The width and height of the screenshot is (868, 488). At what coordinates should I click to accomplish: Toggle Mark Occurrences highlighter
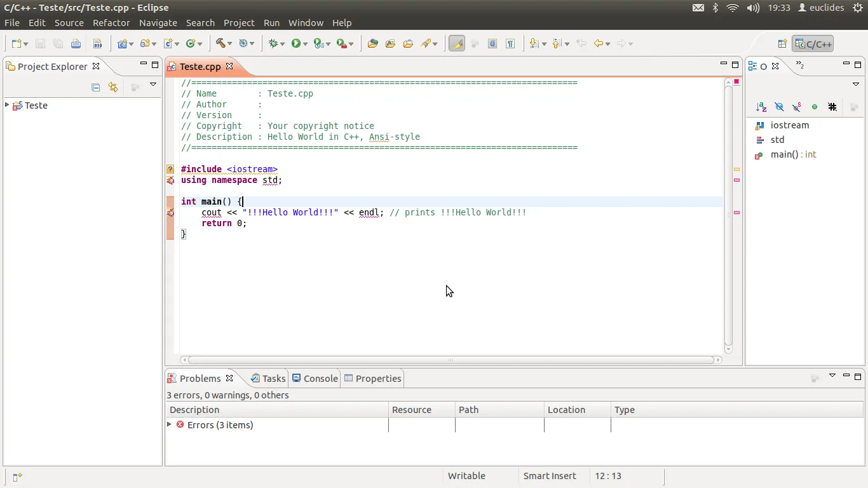pos(456,43)
